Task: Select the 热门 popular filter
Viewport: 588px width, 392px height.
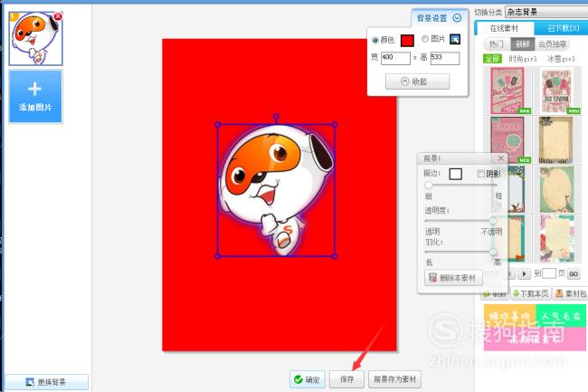Action: [x=497, y=44]
